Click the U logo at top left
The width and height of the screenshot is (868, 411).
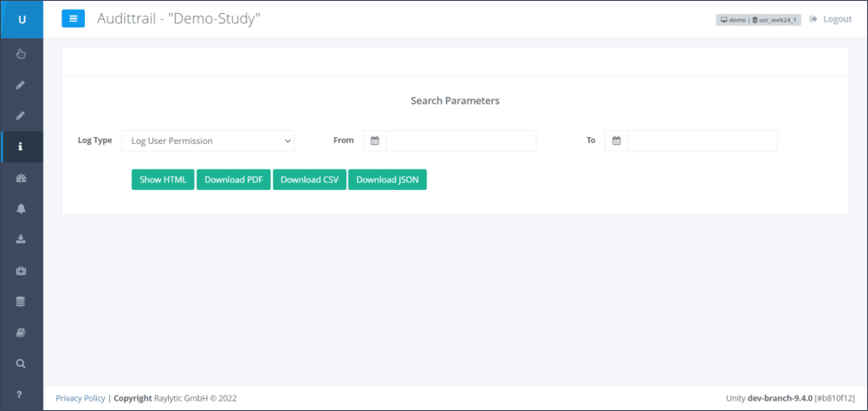pyautogui.click(x=22, y=19)
